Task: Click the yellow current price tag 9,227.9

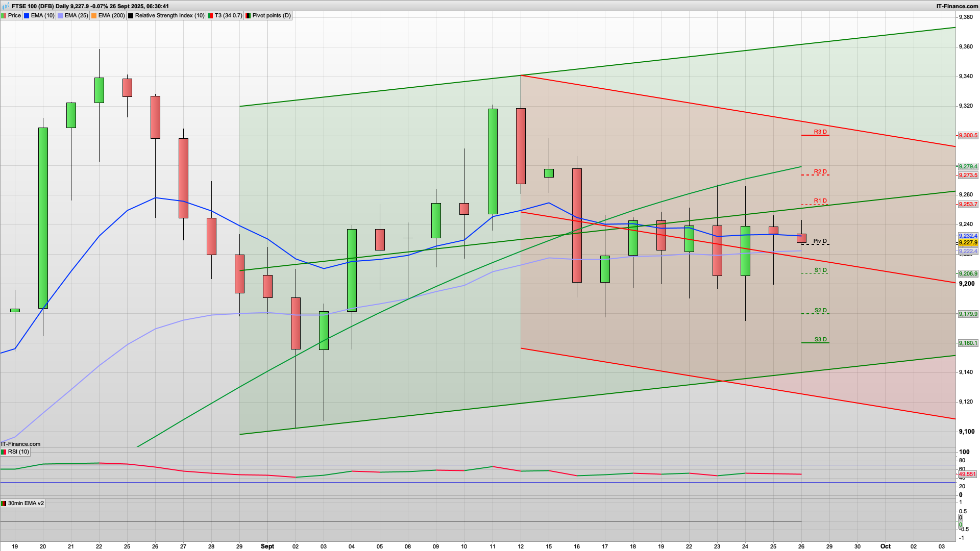Action: [968, 243]
